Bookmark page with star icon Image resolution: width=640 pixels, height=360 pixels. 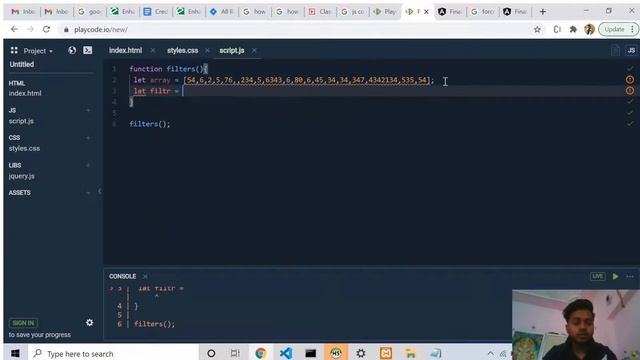pos(537,29)
